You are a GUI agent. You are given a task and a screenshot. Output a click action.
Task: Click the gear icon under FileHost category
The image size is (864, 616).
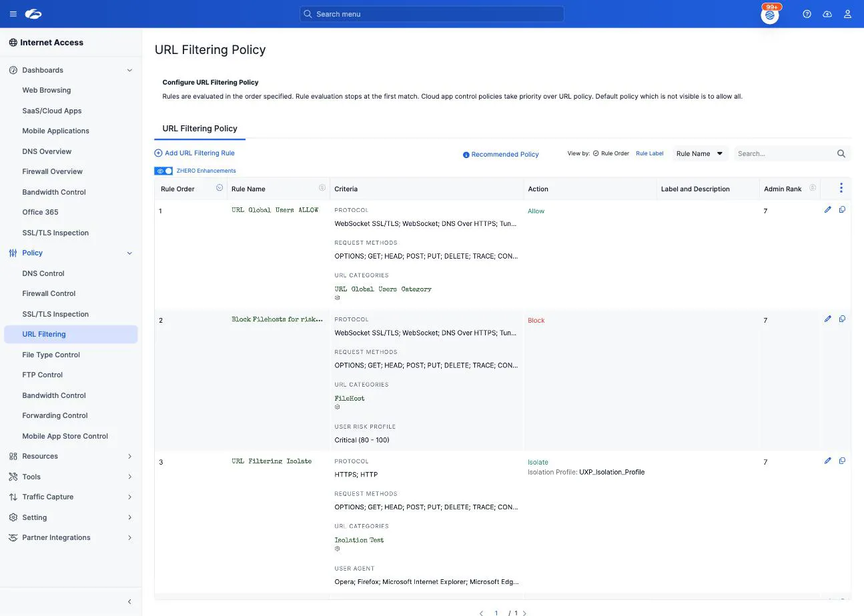click(337, 407)
